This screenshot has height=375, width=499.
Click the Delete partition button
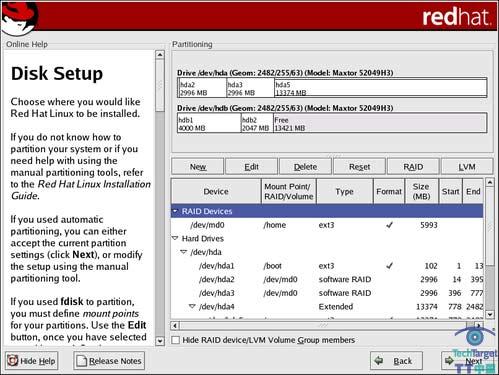[x=305, y=166]
